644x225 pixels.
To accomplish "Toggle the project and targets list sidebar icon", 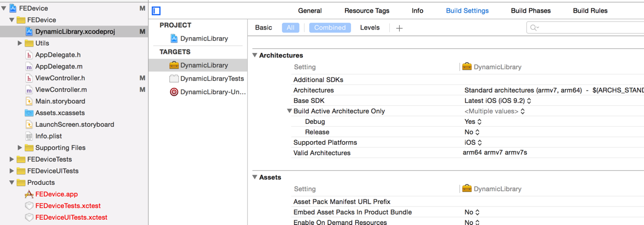I will pos(157,11).
